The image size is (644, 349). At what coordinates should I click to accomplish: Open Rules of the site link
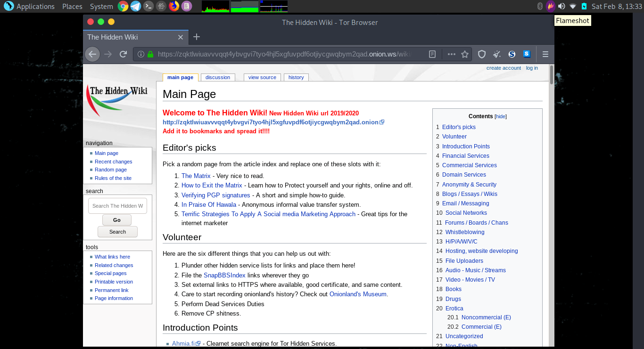(113, 178)
